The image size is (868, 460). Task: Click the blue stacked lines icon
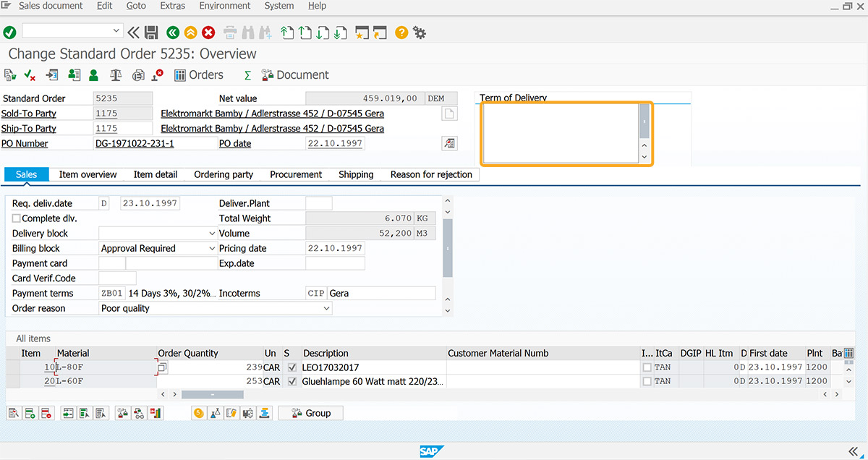(x=265, y=413)
